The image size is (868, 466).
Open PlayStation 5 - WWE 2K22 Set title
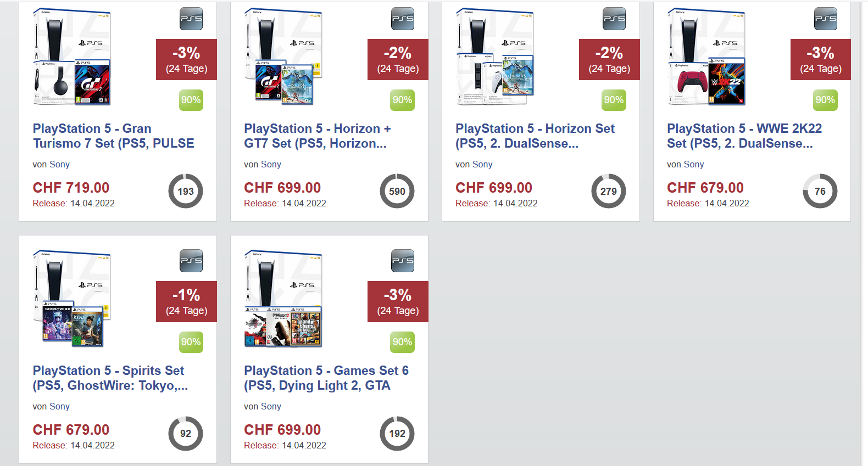744,136
